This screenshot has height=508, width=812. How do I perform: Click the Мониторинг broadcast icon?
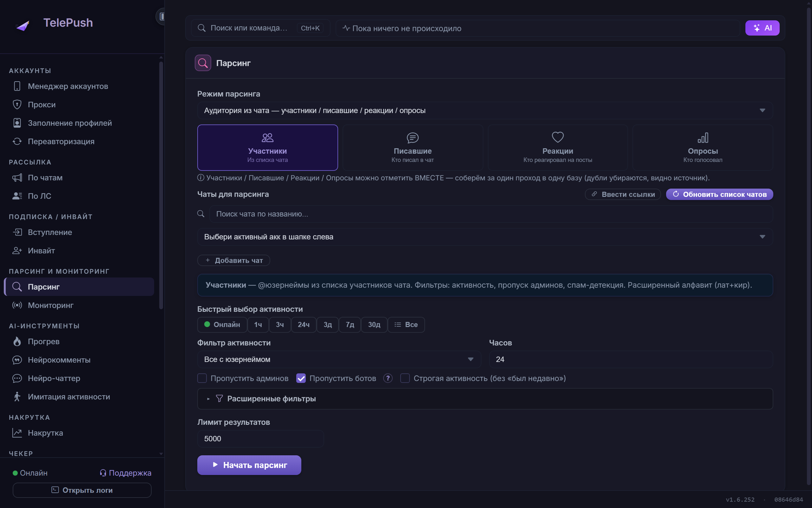coord(17,305)
